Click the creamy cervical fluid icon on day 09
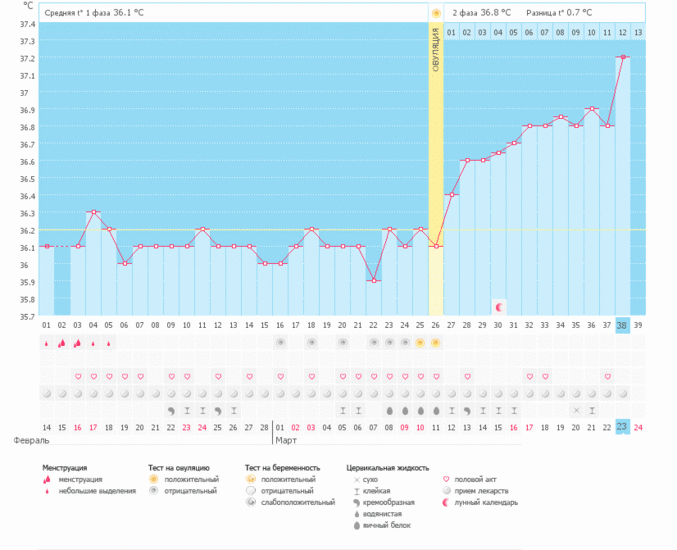The image size is (677, 550). tap(171, 411)
